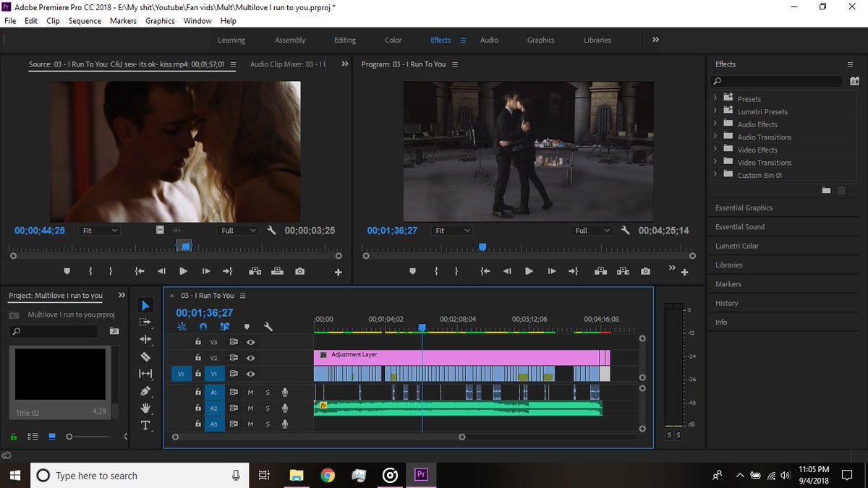Open Program monitor settings wrench
This screenshot has width=868, height=488.
(626, 231)
